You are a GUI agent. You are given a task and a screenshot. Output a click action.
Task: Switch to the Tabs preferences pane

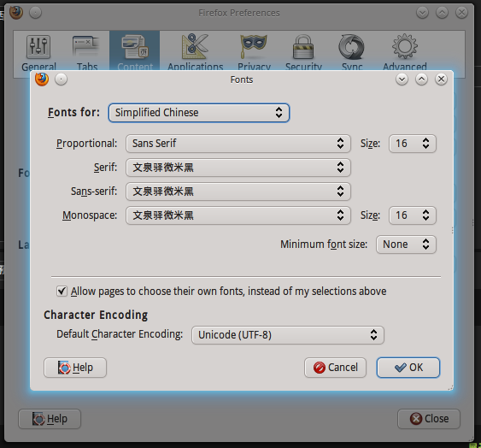pos(87,52)
